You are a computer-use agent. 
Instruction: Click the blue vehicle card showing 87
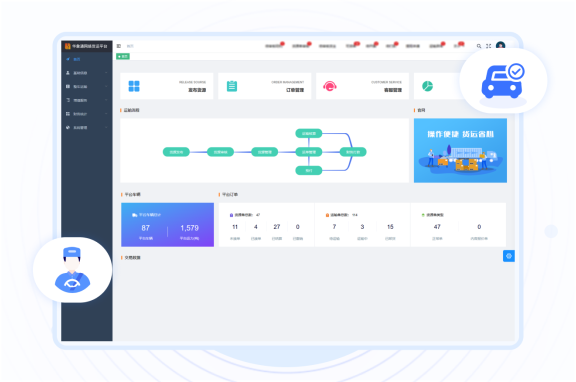(x=168, y=224)
